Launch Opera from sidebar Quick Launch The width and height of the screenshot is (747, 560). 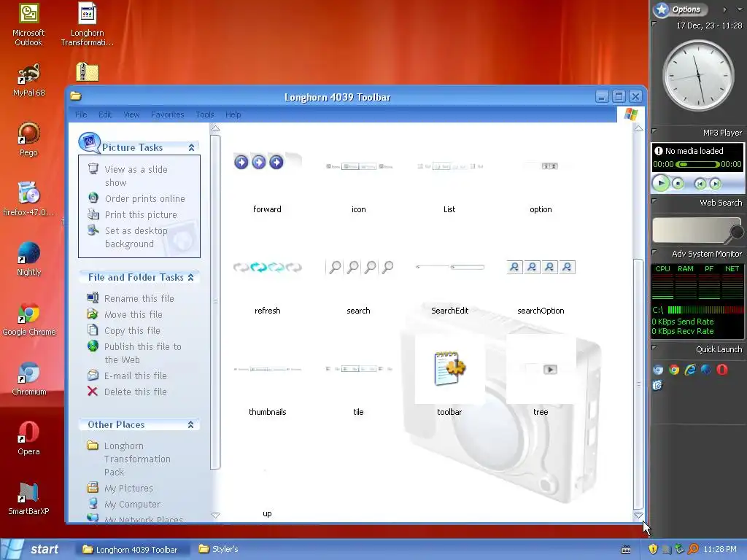tap(721, 370)
